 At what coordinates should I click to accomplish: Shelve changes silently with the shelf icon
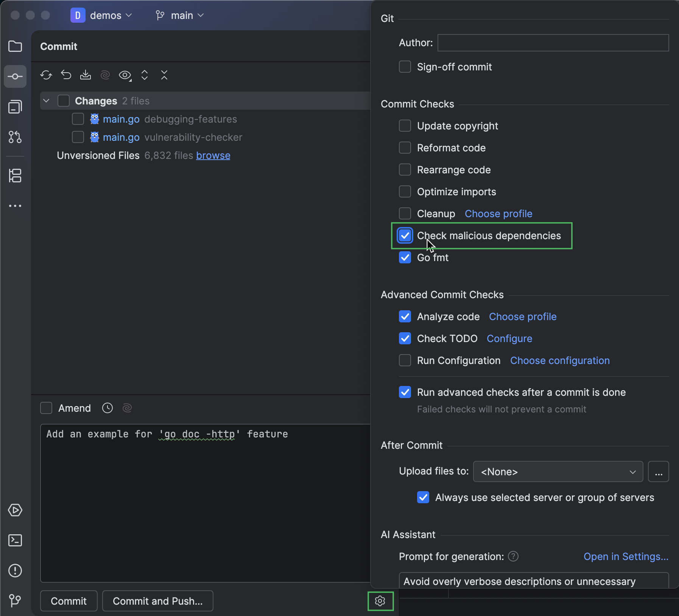pos(86,75)
